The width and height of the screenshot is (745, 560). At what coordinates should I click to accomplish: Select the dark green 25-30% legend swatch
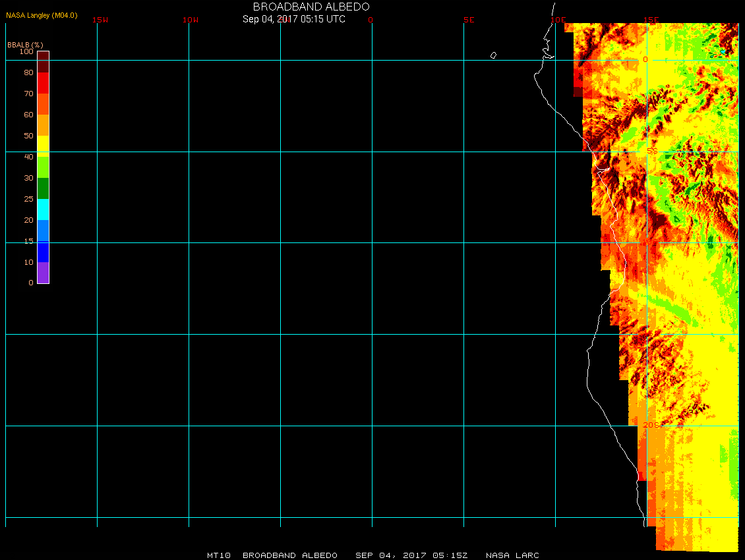click(43, 188)
